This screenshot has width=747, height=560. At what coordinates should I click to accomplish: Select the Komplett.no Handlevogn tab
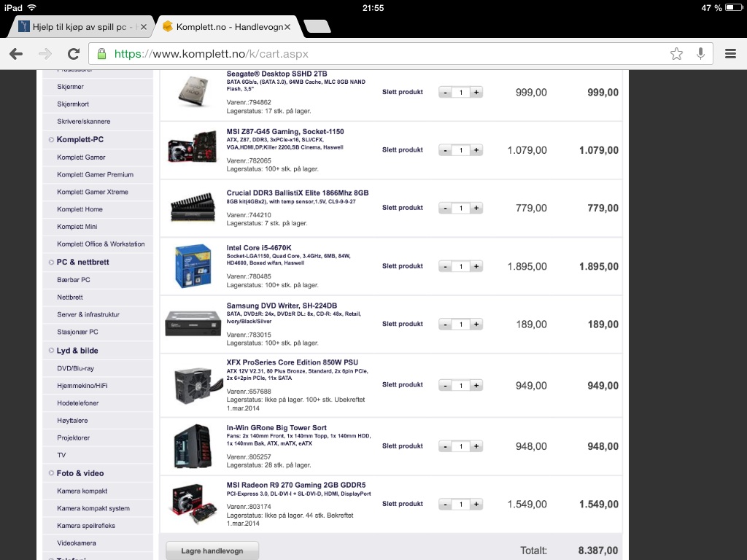tap(228, 27)
